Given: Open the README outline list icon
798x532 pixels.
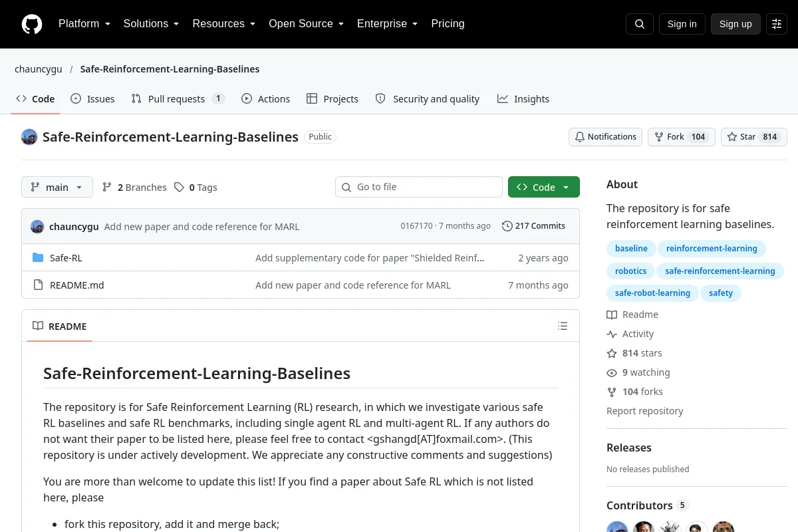Looking at the screenshot, I should tap(563, 326).
